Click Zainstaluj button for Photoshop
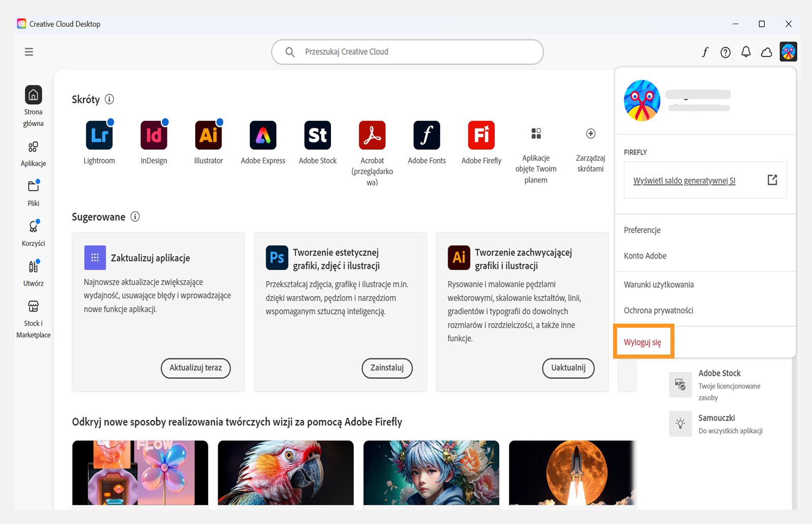 coord(387,368)
